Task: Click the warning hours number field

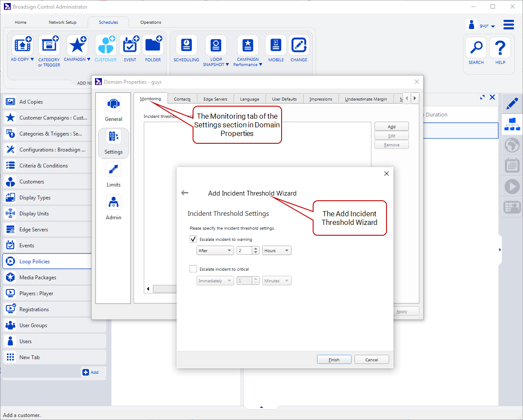Action: point(244,250)
